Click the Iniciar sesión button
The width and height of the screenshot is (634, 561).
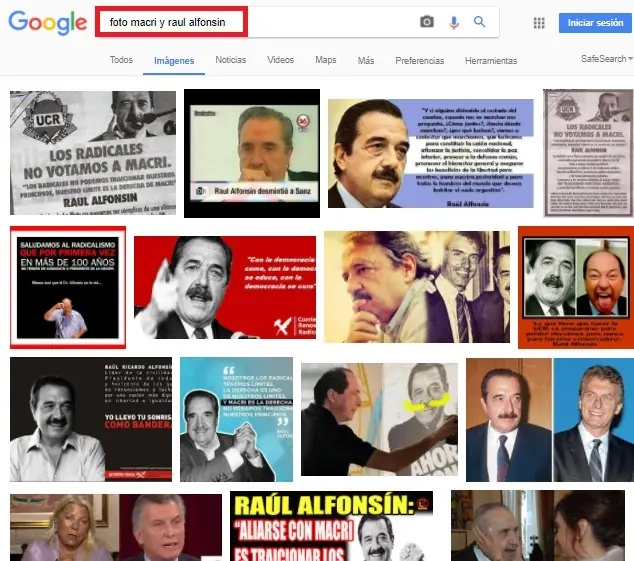596,23
